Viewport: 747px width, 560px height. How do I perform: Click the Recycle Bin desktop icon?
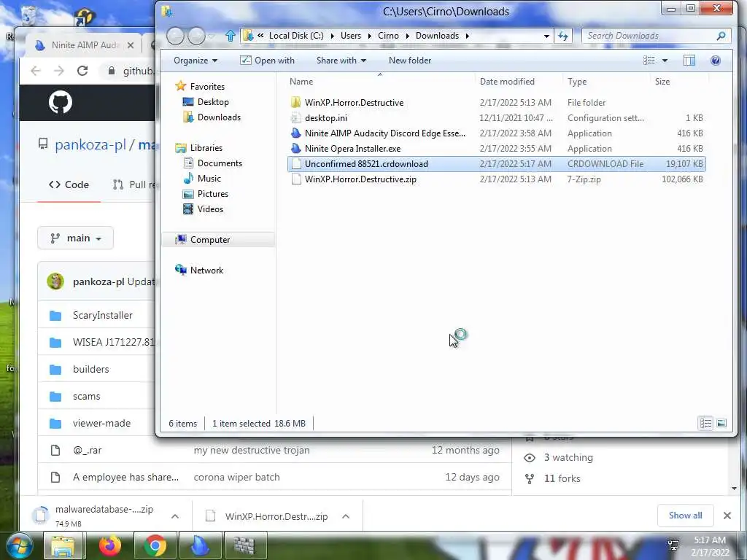click(x=28, y=16)
